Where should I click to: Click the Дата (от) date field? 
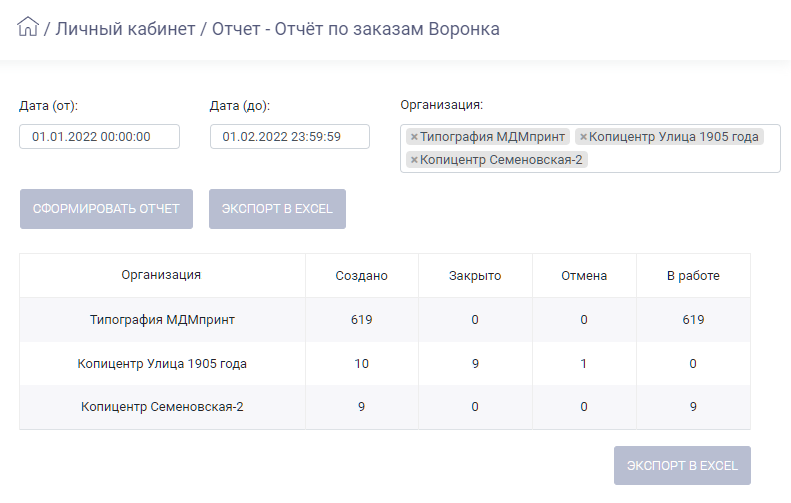click(99, 137)
